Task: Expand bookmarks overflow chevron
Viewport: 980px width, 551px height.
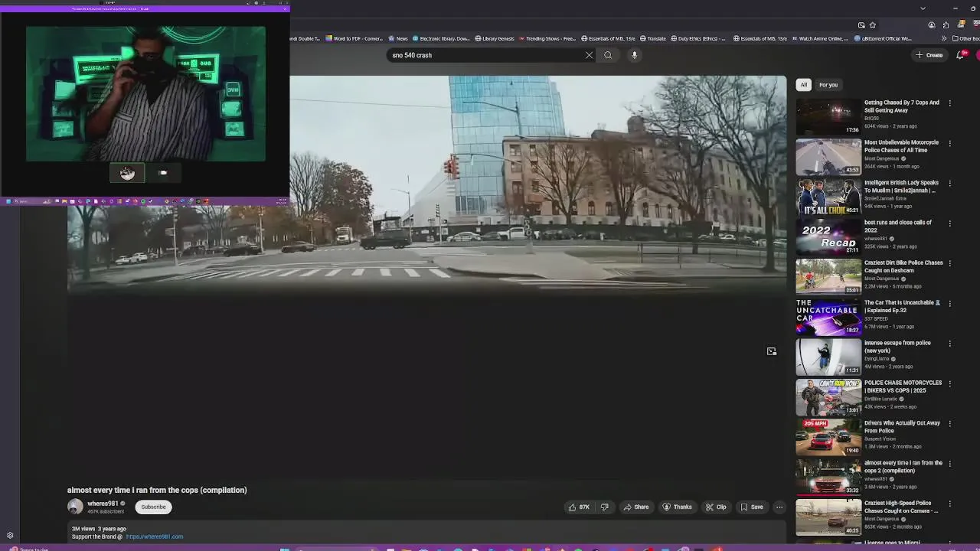Action: 944,38
